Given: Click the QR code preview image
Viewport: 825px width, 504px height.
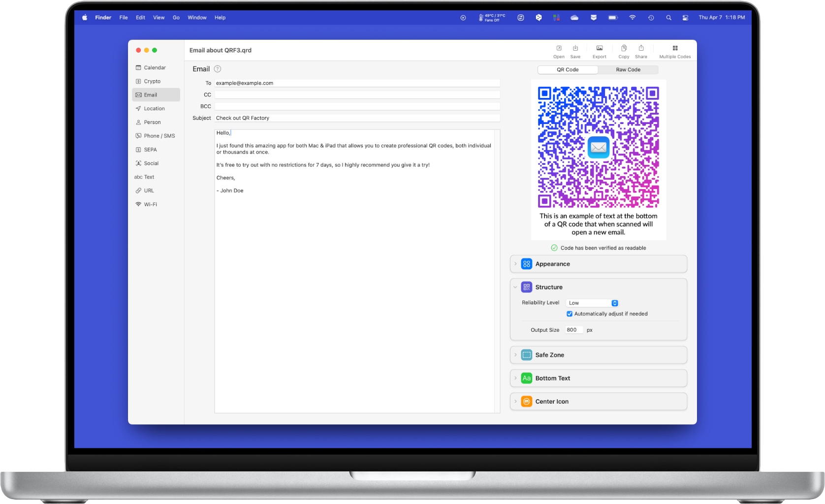Looking at the screenshot, I should (x=599, y=147).
